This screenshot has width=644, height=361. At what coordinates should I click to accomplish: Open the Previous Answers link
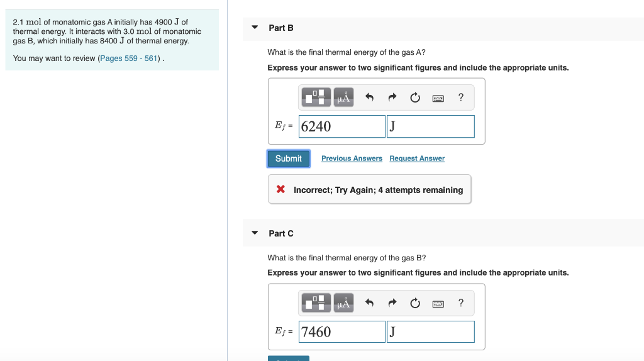(x=352, y=158)
